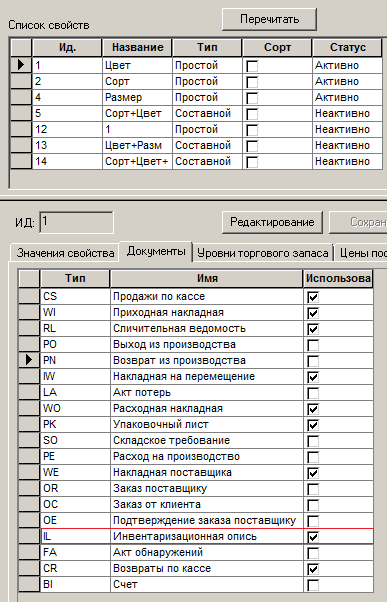Viewport: 387px width, 602px height.
Task: Click Составной type for property 13
Action: tap(207, 146)
